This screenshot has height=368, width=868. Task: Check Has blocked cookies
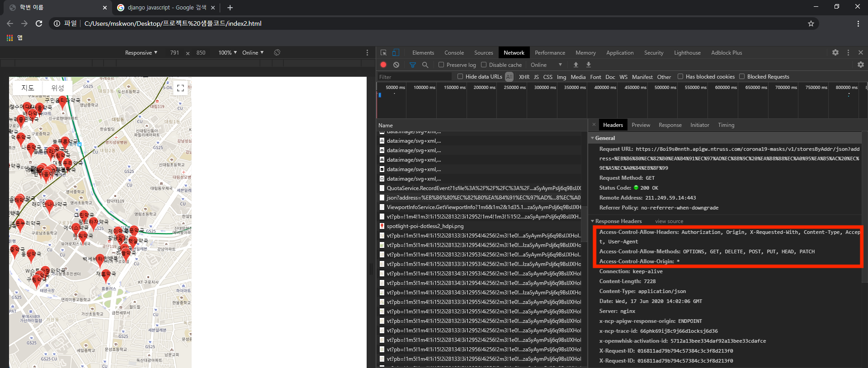click(x=680, y=76)
